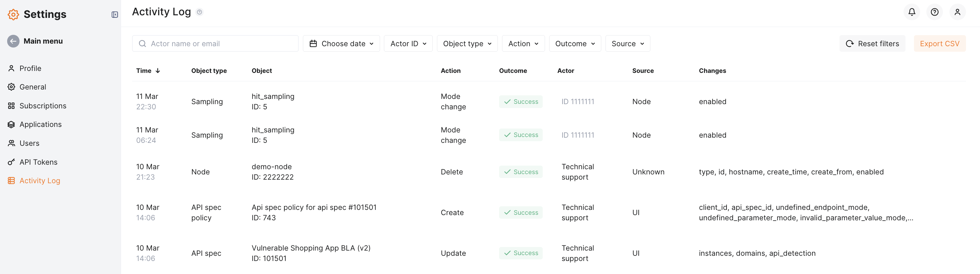The height and width of the screenshot is (274, 980).
Task: Open the Outcome filter dropdown
Action: (575, 44)
